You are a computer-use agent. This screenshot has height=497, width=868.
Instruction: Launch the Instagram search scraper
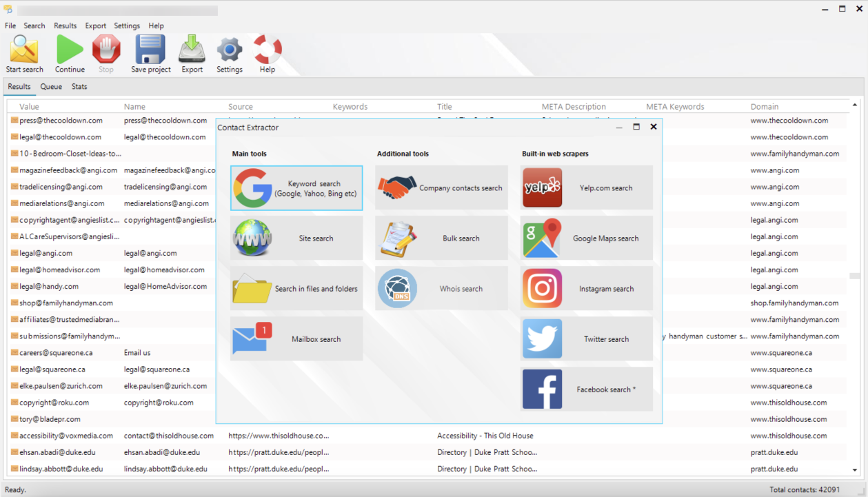click(587, 289)
